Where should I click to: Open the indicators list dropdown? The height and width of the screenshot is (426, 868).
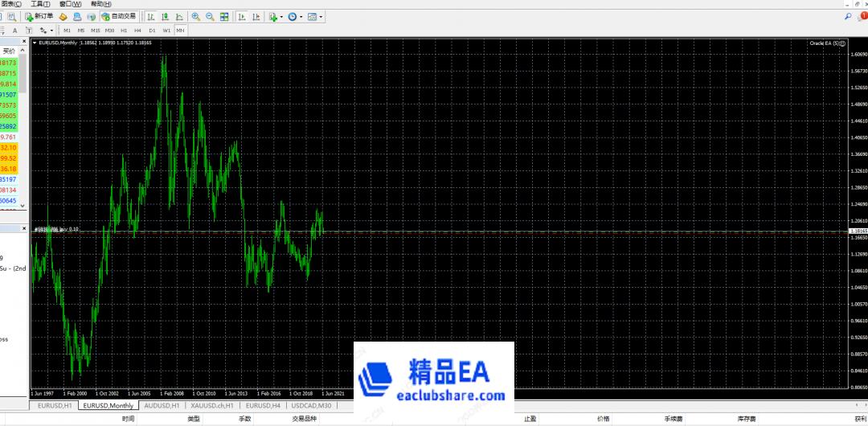click(x=275, y=16)
